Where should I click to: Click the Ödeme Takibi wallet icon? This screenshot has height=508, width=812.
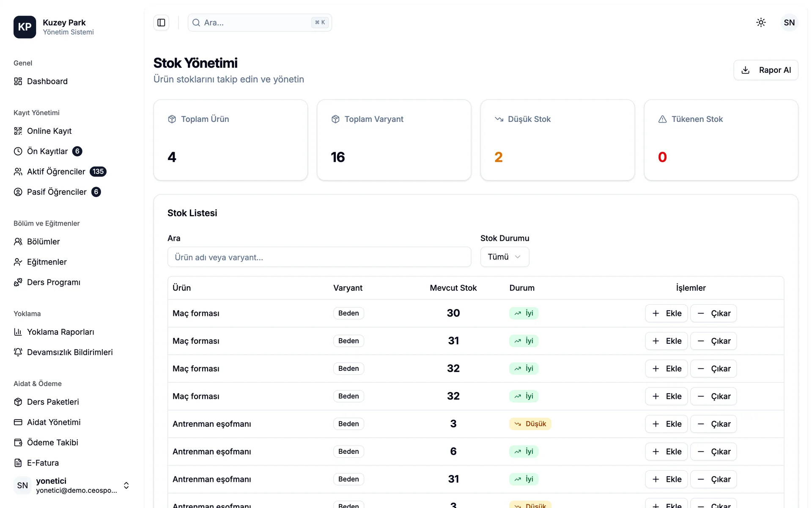(x=18, y=442)
